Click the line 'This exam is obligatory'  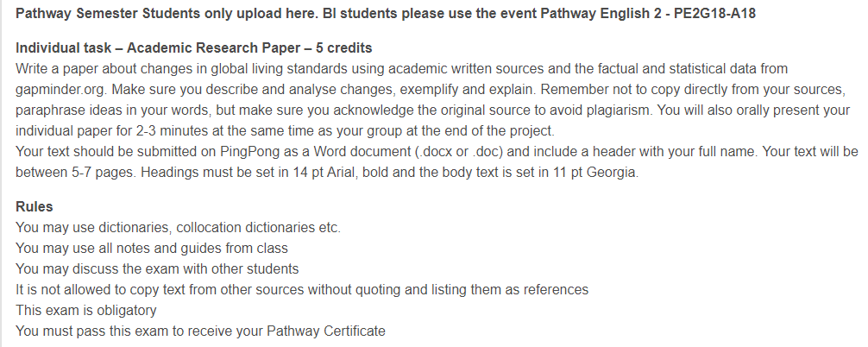pos(85,311)
